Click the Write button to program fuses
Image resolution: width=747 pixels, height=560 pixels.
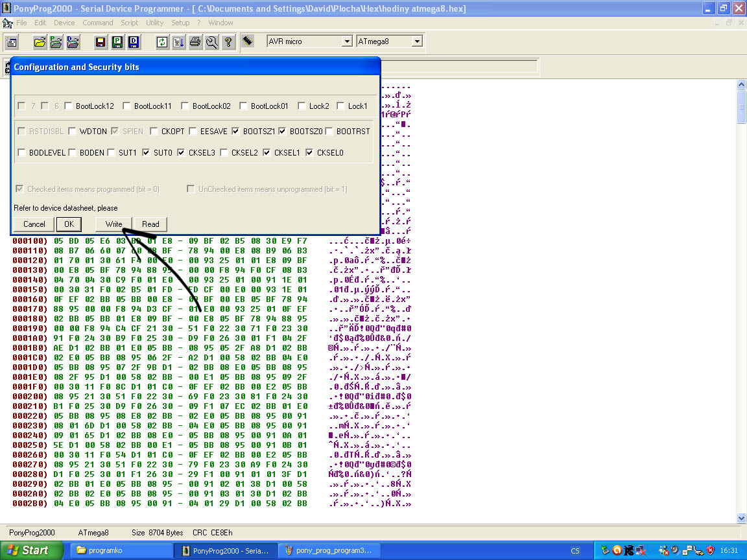[x=114, y=224]
